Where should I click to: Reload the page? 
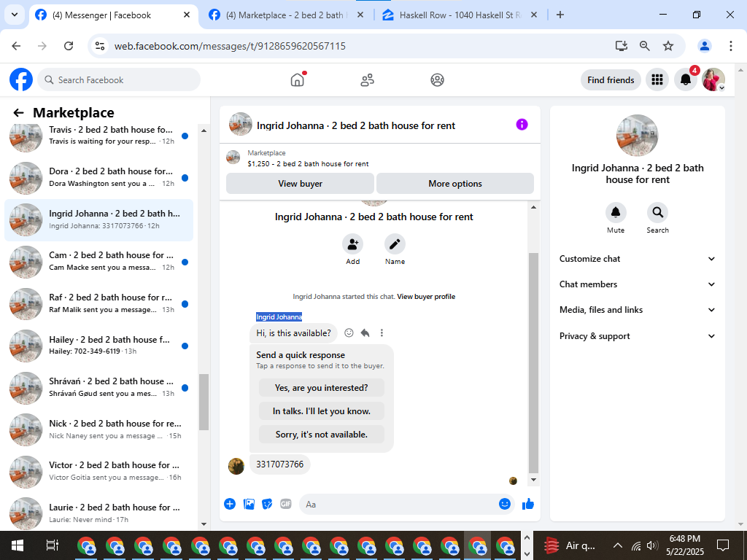(69, 46)
